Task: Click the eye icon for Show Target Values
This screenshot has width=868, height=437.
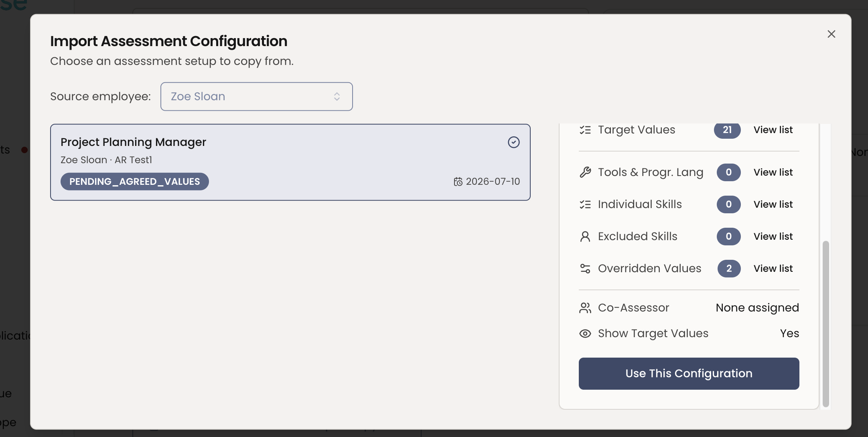Action: click(x=585, y=334)
